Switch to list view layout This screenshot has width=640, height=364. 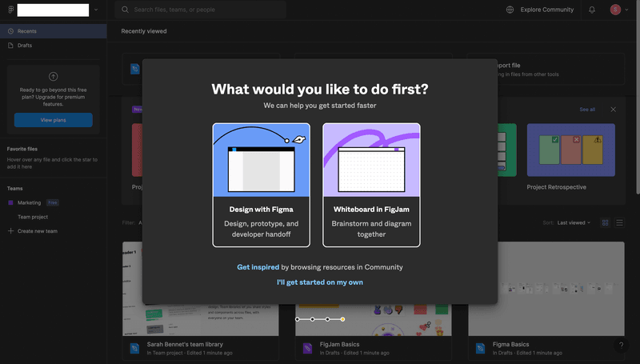pyautogui.click(x=619, y=222)
